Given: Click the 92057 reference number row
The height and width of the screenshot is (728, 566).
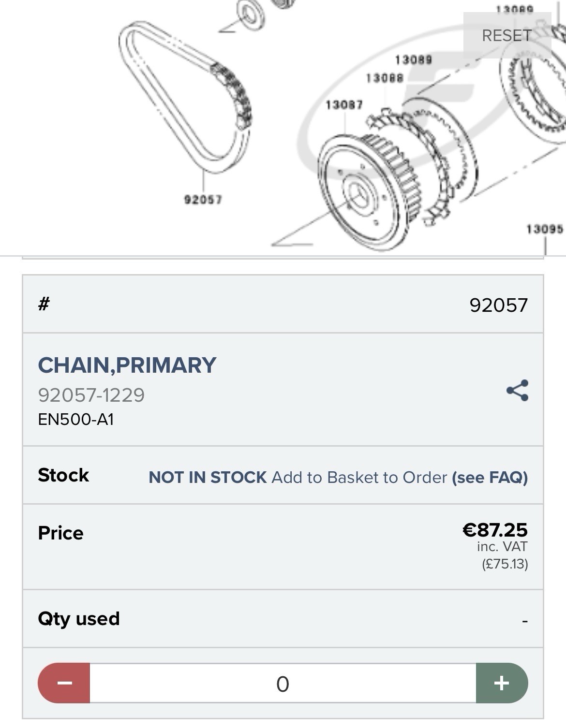Looking at the screenshot, I should coord(283,305).
